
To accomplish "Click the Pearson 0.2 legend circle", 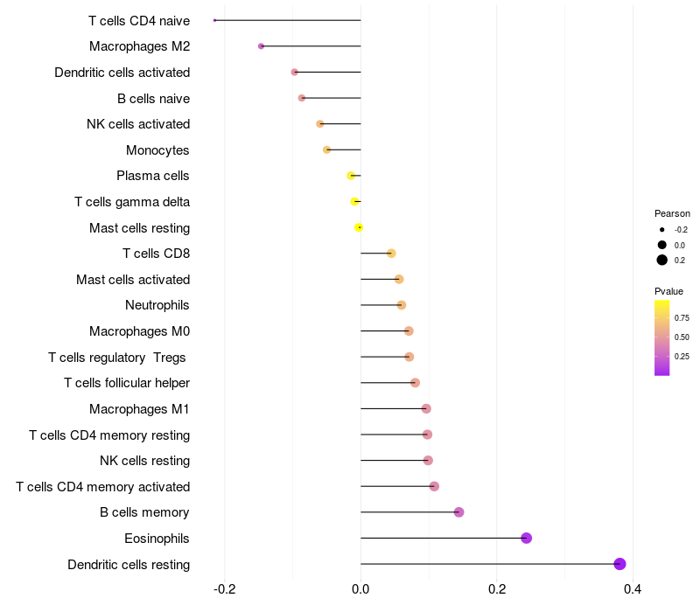I will pyautogui.click(x=662, y=260).
